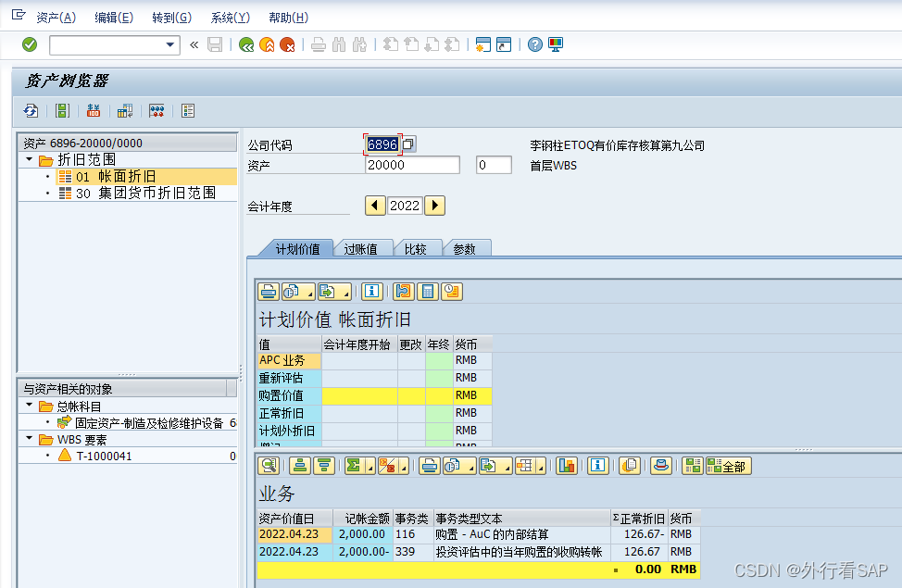Sort transactions in ascending order
Viewport: 902px width, 588px height.
300,466
